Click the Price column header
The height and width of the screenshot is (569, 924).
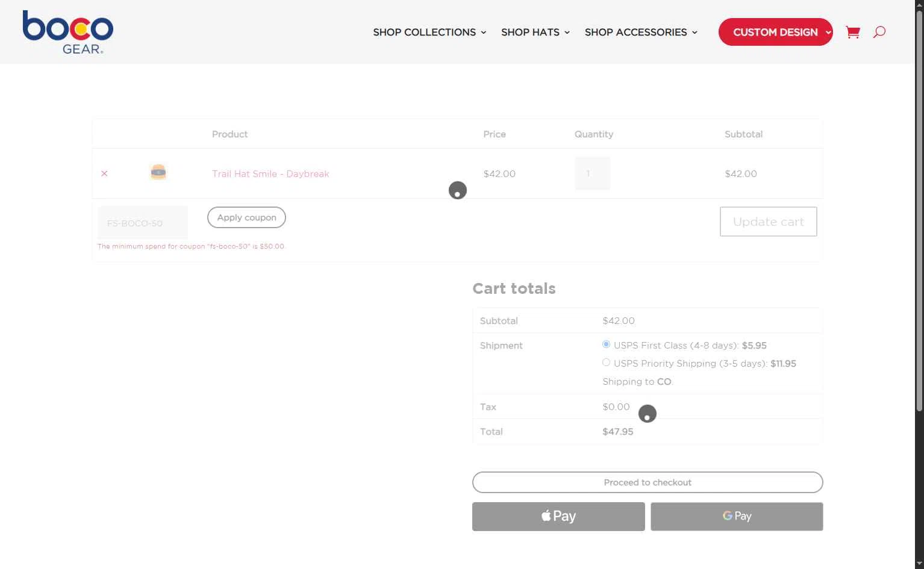495,134
